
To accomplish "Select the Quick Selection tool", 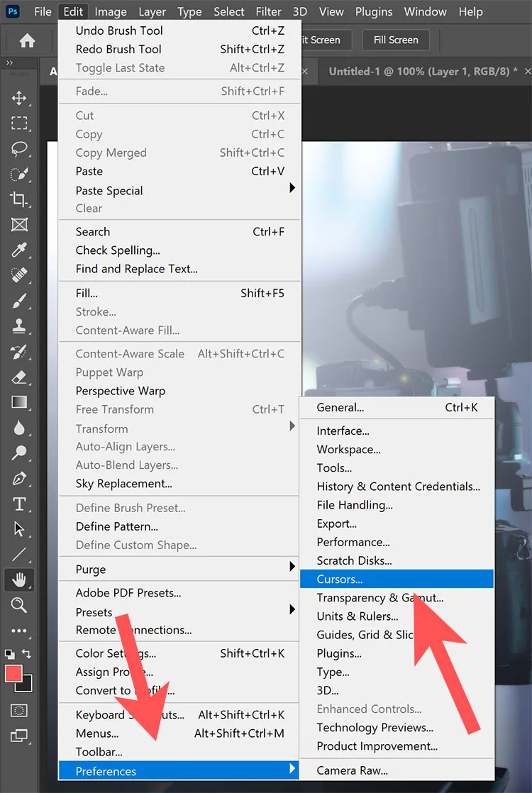I will 19,174.
